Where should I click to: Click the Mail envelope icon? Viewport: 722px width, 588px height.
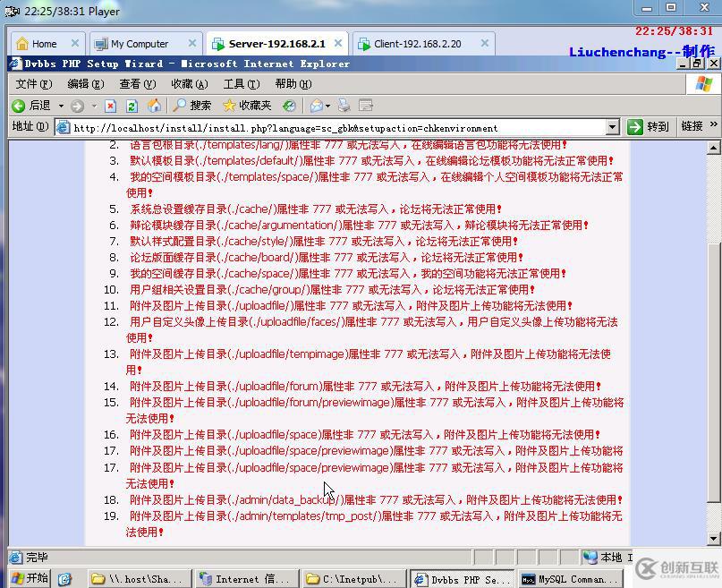317,106
